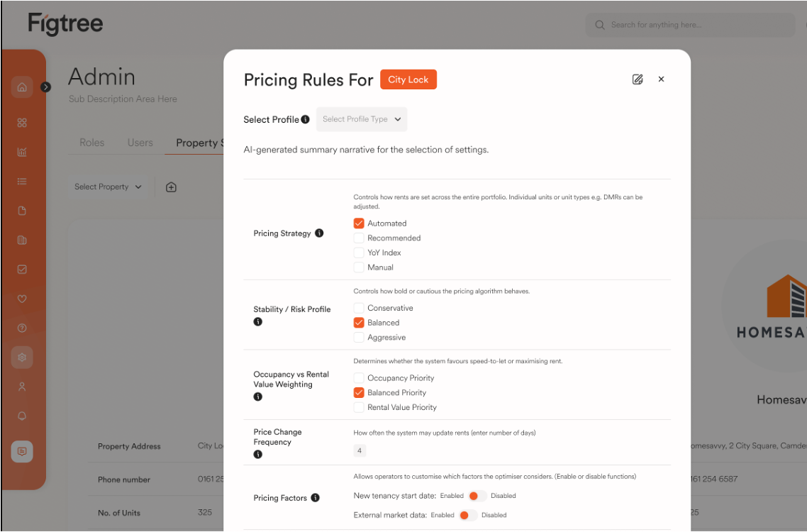Open the document icon in sidebar

click(22, 211)
